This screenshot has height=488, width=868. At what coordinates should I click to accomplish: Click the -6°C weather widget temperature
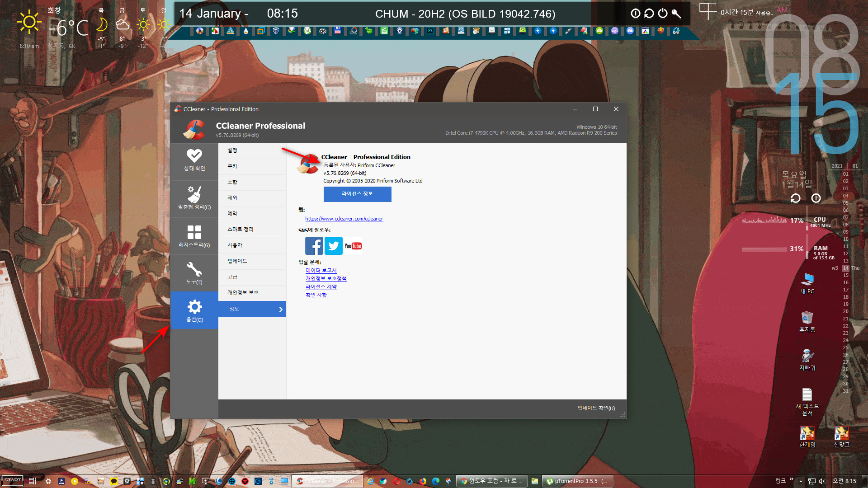[68, 28]
